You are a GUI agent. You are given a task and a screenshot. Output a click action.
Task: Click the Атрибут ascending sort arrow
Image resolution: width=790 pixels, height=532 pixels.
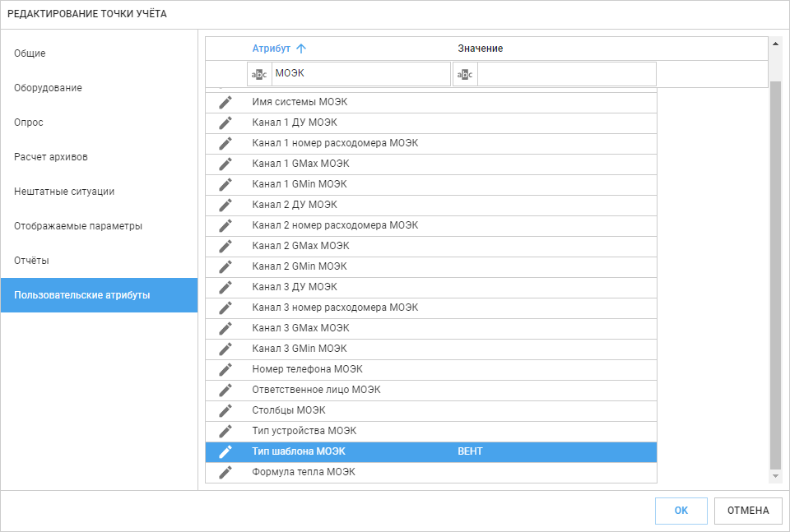tap(301, 49)
